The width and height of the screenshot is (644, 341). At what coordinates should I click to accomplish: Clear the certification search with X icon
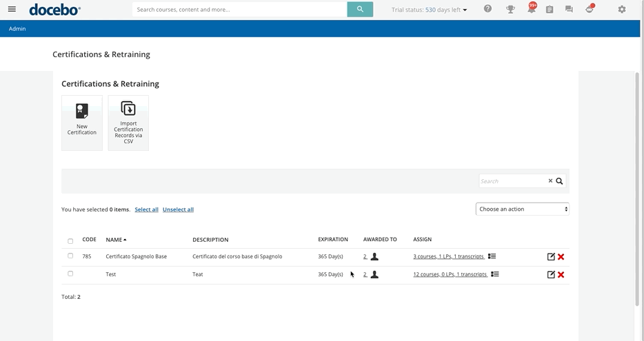(550, 180)
